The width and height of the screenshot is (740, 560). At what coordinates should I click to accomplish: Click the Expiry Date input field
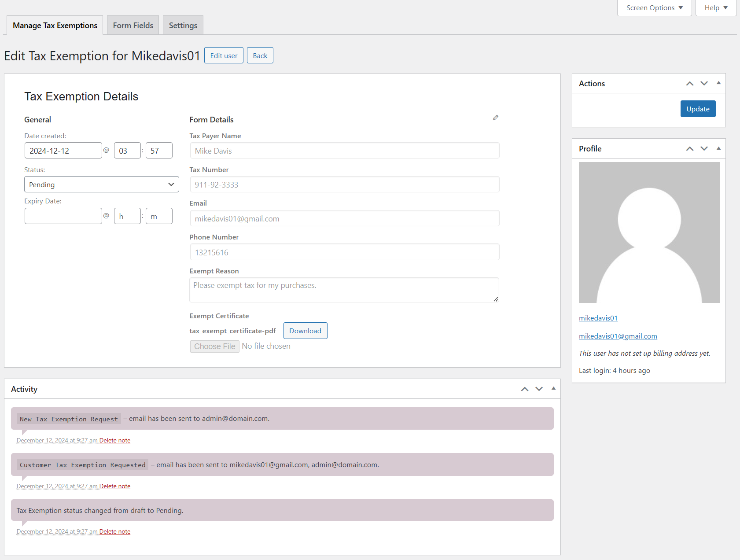coord(63,216)
